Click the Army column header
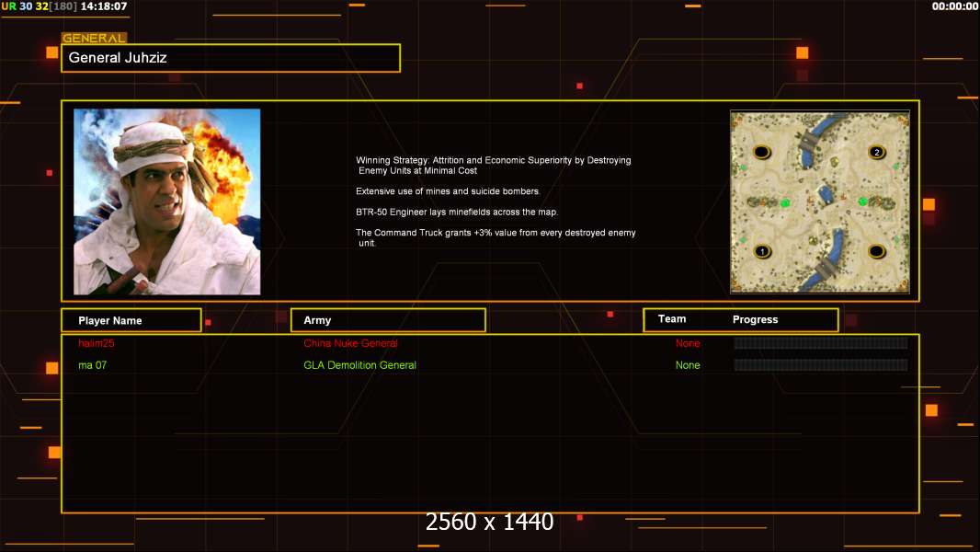This screenshot has width=980, height=552. [388, 320]
